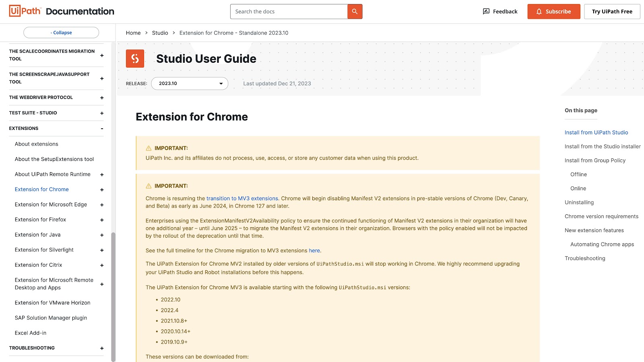Open Install from UiPath Studio on-page link

596,132
